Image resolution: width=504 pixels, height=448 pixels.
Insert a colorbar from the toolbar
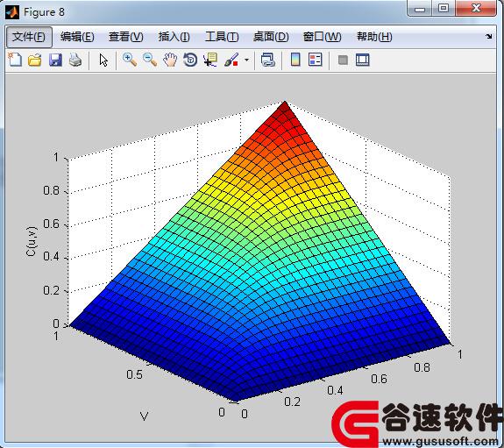point(295,60)
